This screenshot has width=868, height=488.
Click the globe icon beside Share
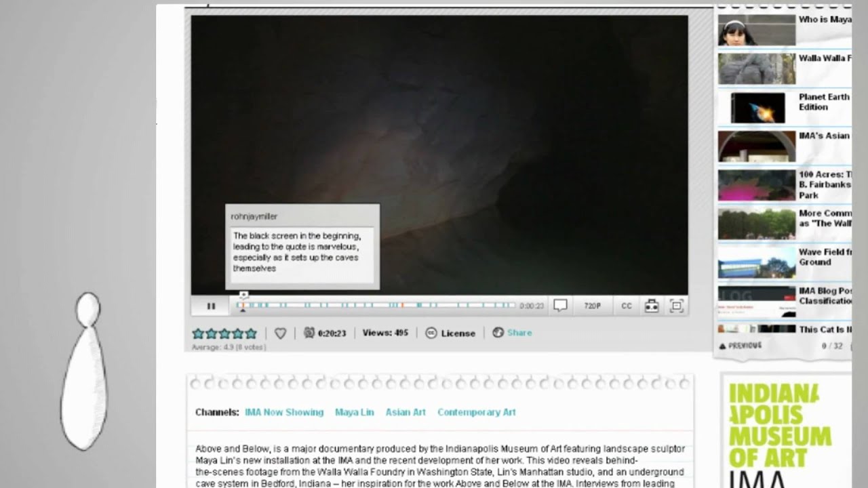[498, 333]
